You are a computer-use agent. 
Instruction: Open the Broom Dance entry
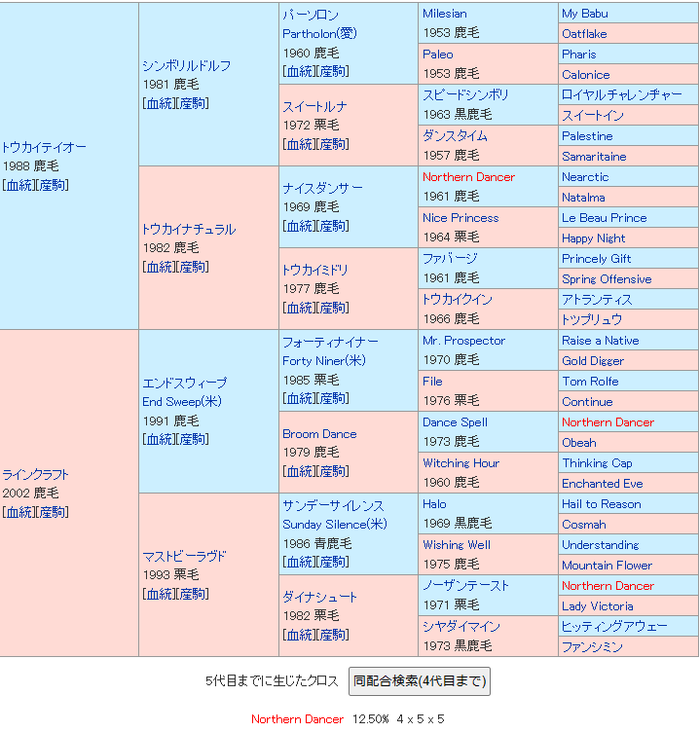[x=319, y=433]
